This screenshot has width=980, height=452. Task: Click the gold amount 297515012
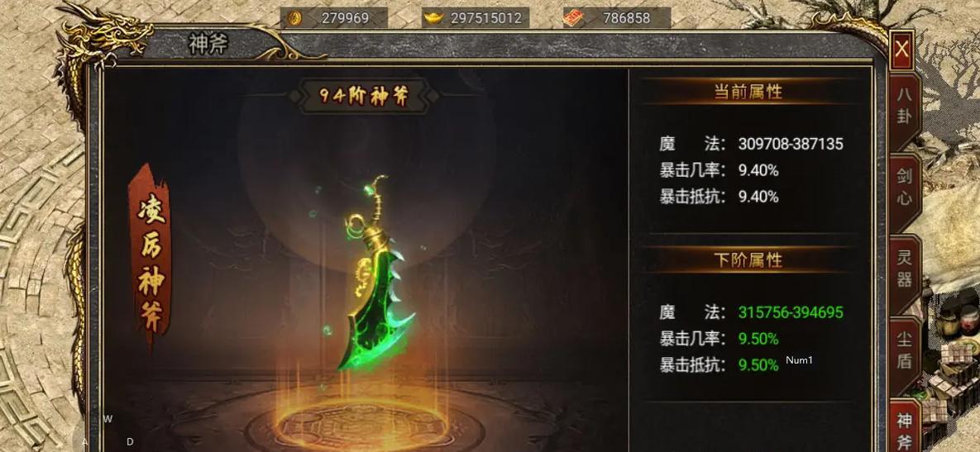tap(485, 18)
